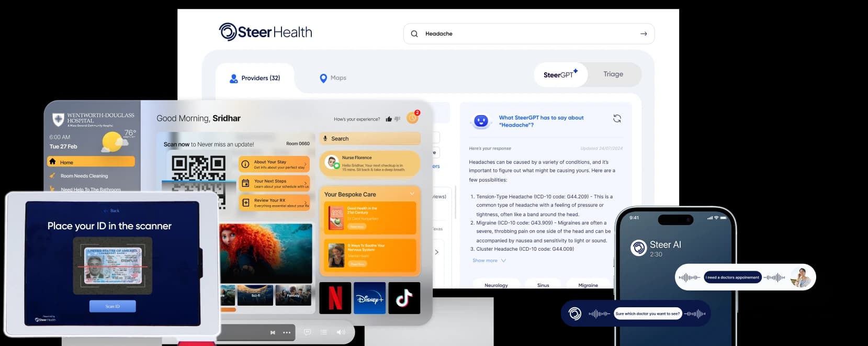Click the thumbs down feedback icon

(x=397, y=119)
